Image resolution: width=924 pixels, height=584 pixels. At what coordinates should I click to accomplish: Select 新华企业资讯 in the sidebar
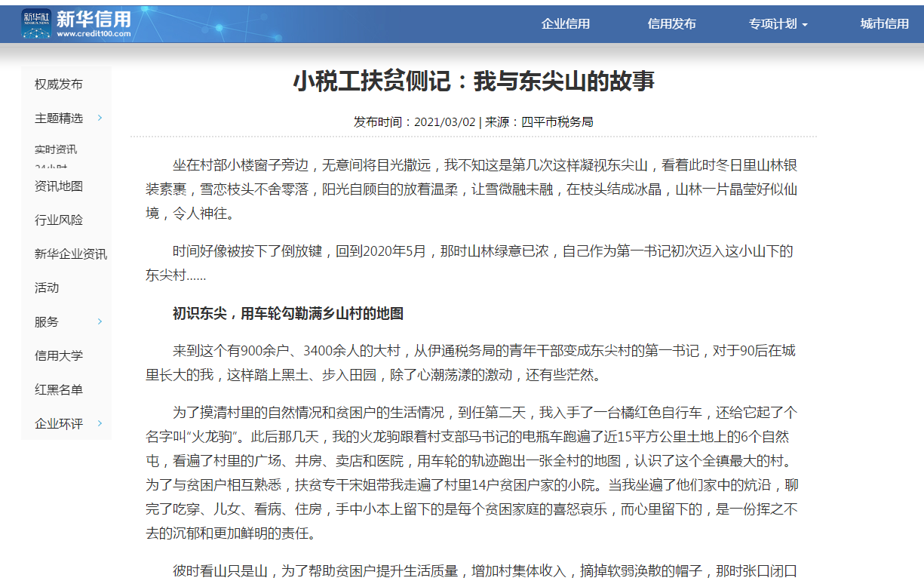tap(71, 254)
